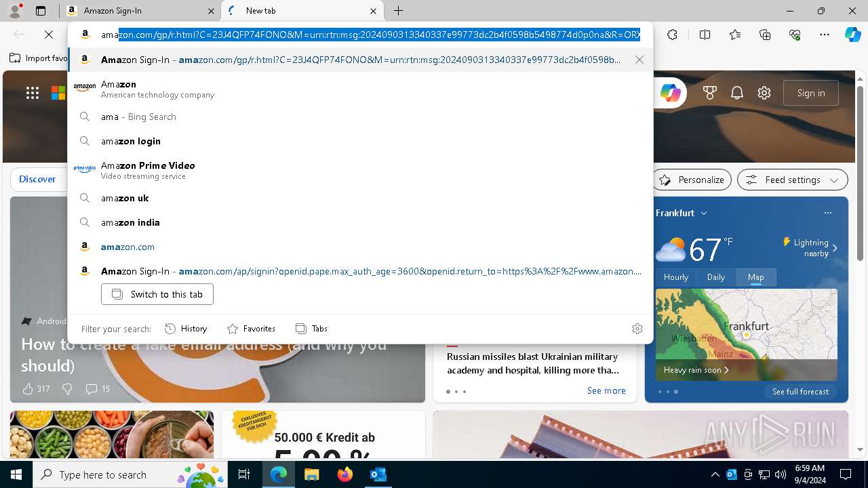Open the Favorites star icon

pos(735,35)
